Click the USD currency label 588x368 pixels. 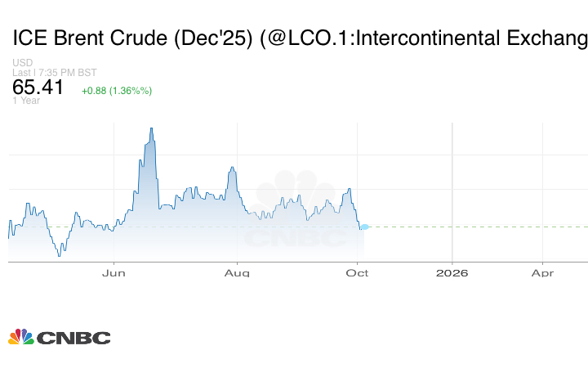(23, 63)
